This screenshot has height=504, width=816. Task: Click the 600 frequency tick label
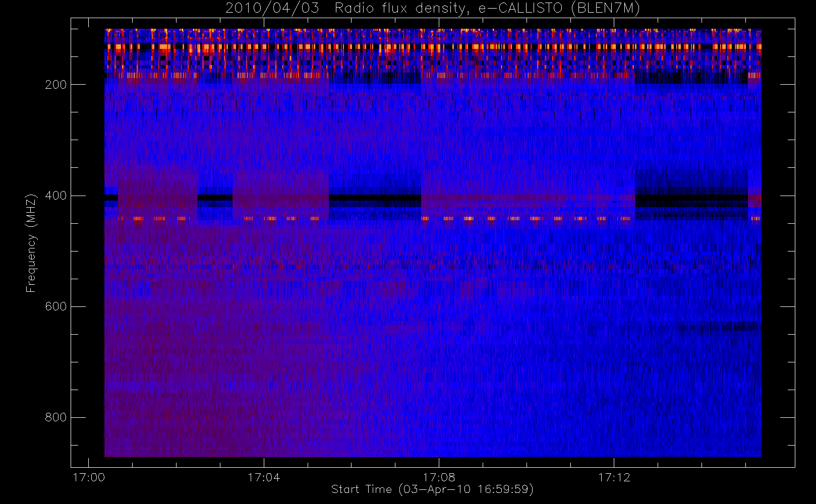pos(55,306)
